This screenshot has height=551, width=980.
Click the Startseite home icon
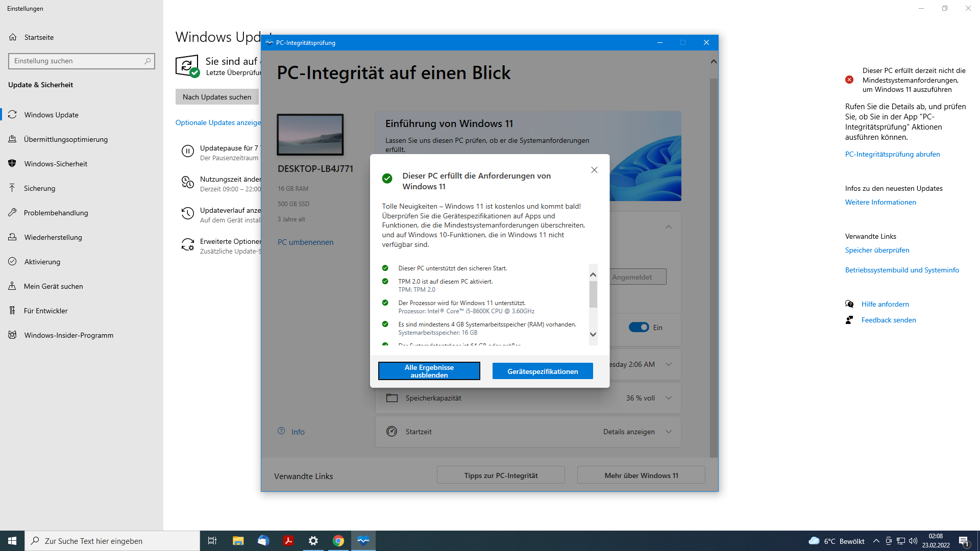(13, 37)
